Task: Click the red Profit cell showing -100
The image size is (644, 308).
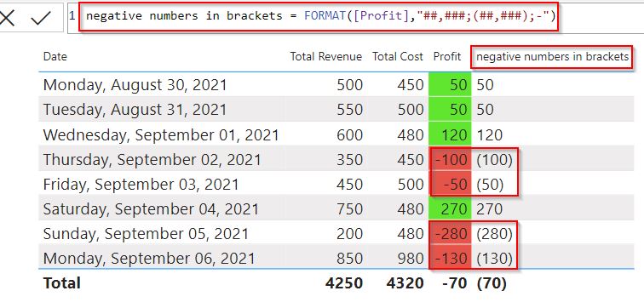Action: point(450,160)
